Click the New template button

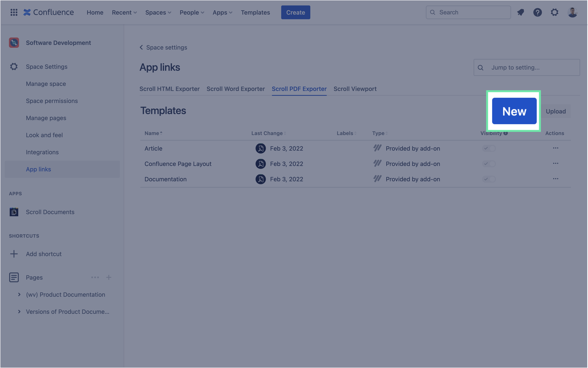[514, 111]
